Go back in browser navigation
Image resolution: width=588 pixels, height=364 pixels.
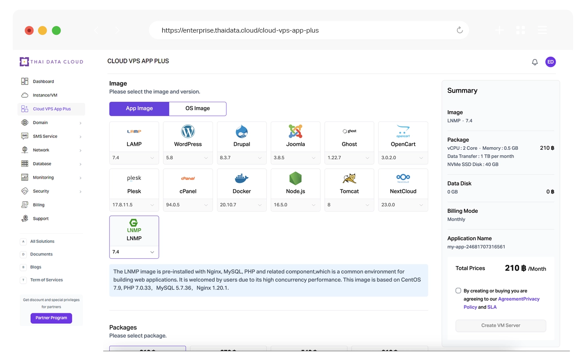[x=96, y=30]
